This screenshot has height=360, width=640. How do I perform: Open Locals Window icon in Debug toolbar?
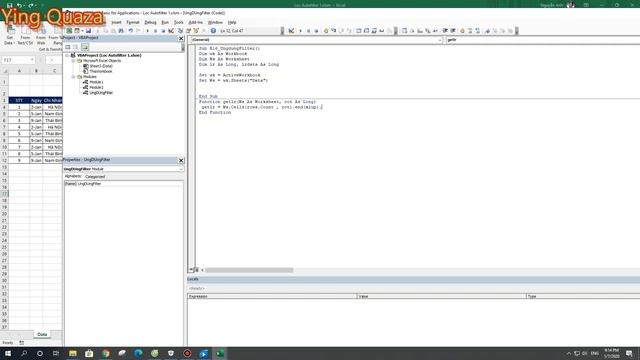point(358,31)
